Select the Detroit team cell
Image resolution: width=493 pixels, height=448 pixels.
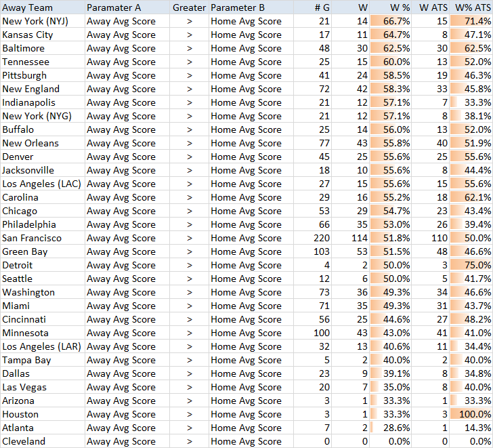43,264
